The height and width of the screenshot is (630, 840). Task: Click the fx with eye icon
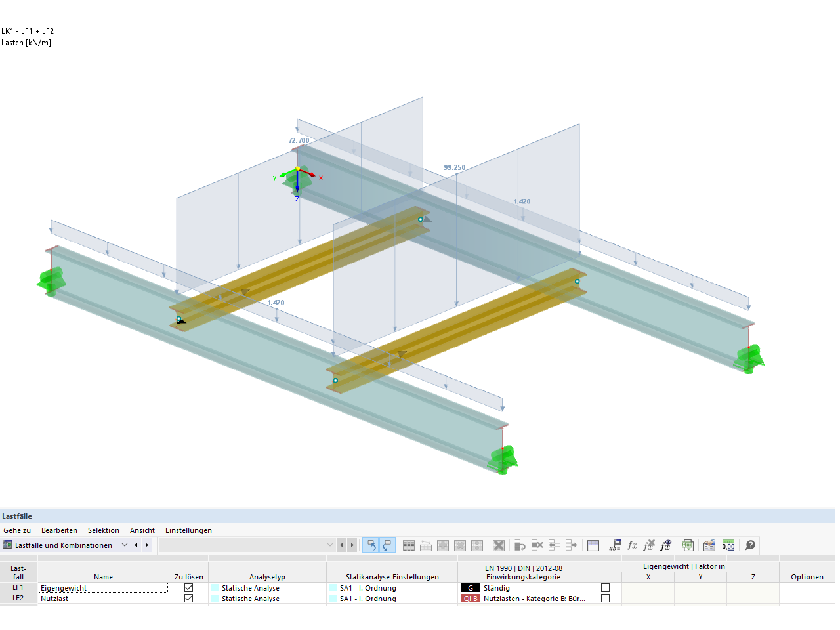click(666, 545)
